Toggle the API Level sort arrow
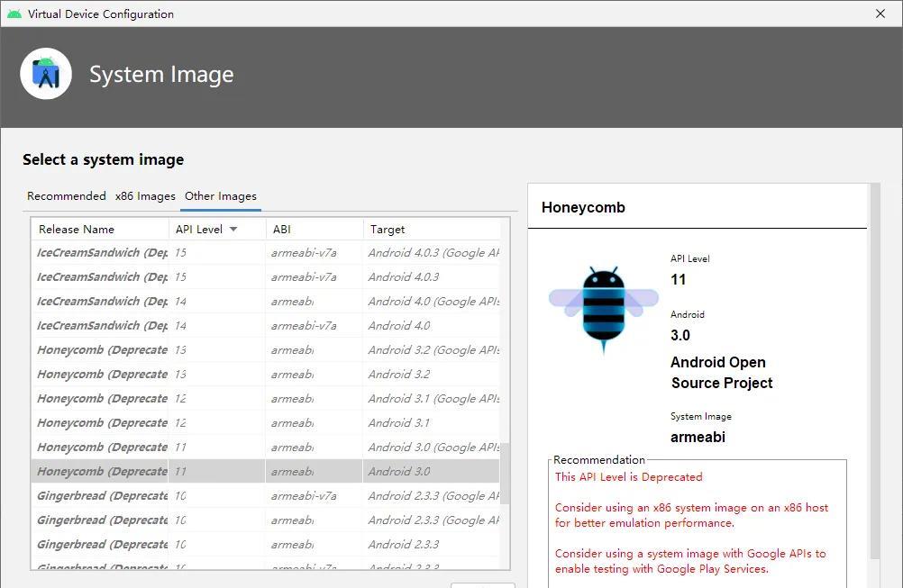This screenshot has height=588, width=903. click(233, 229)
